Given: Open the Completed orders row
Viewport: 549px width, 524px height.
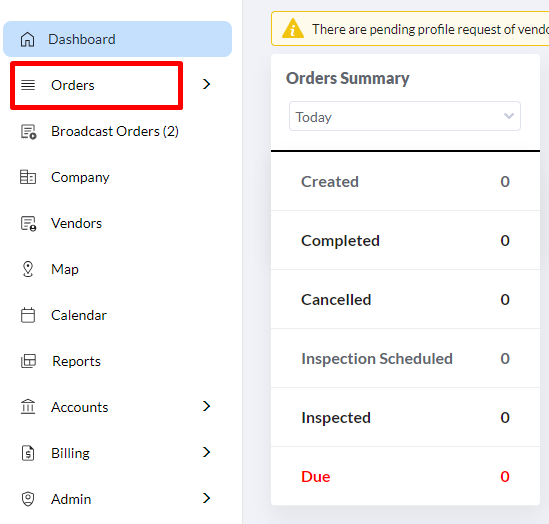Looking at the screenshot, I should coord(405,240).
